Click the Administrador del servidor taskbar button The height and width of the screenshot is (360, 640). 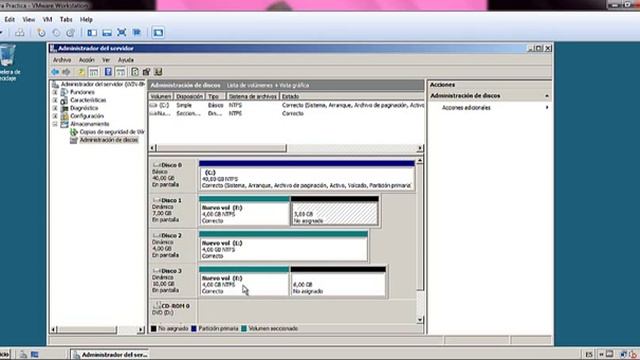[x=110, y=355]
